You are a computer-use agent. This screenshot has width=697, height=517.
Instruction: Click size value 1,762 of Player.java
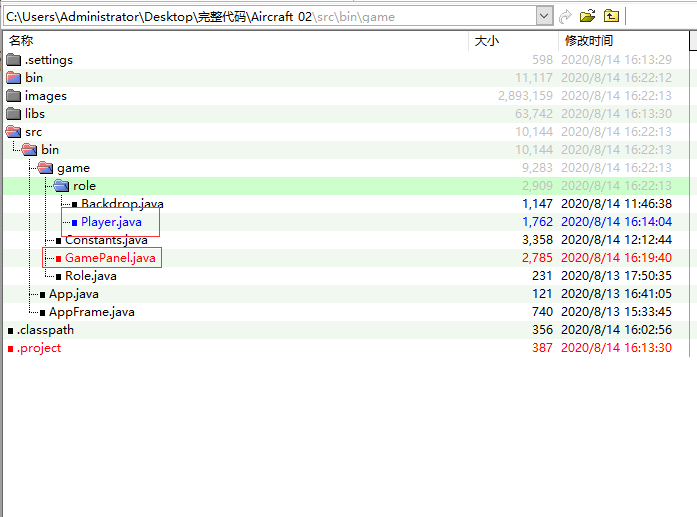(x=537, y=222)
